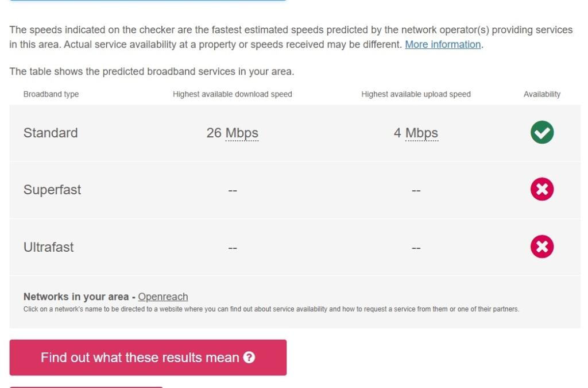Click the Superfast upload speed dashes

point(416,191)
